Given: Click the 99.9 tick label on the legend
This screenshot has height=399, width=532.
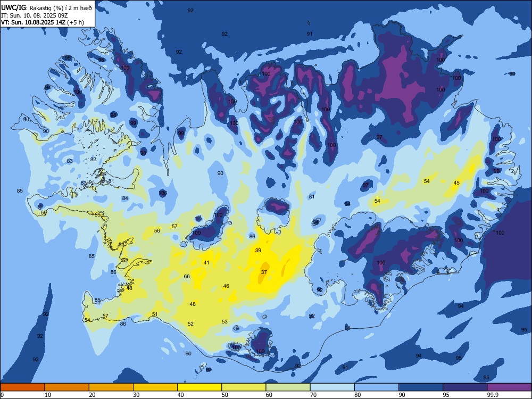Looking at the screenshot, I should coord(493,395).
